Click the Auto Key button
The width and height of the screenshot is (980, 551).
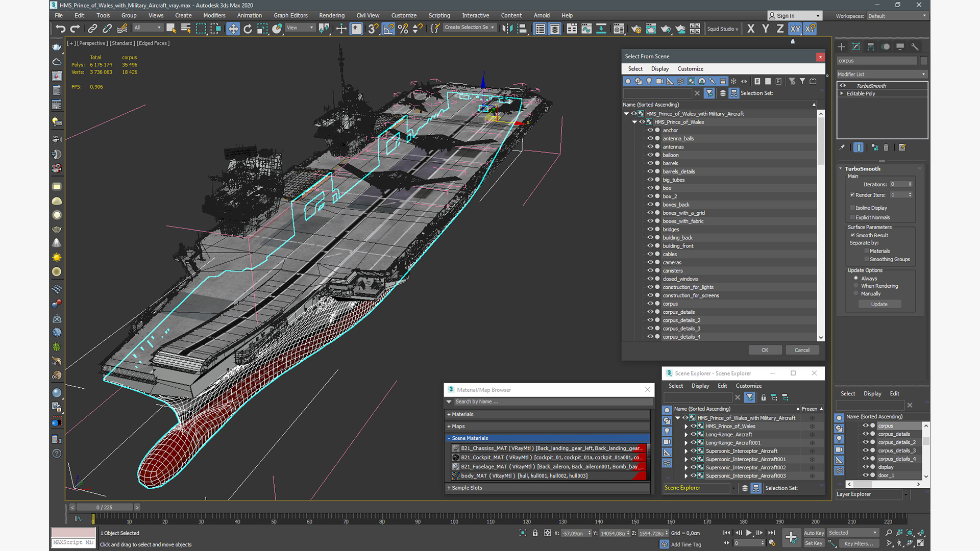pyautogui.click(x=814, y=533)
